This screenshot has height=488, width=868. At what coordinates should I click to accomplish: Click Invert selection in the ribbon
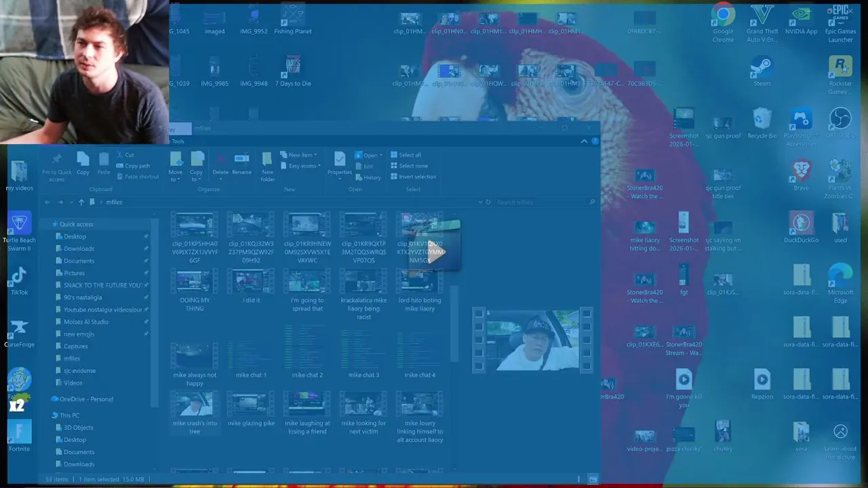pos(413,176)
